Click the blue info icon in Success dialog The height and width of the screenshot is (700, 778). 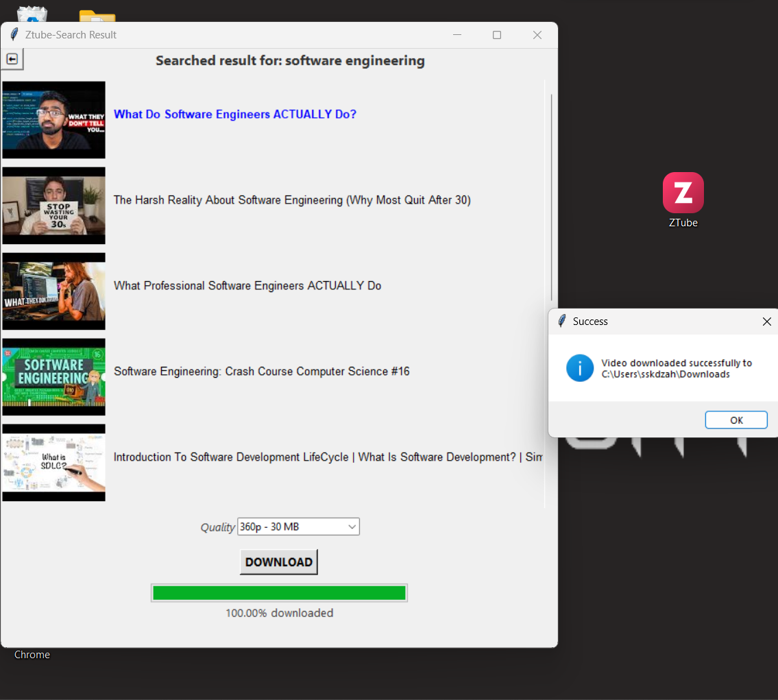pos(579,368)
